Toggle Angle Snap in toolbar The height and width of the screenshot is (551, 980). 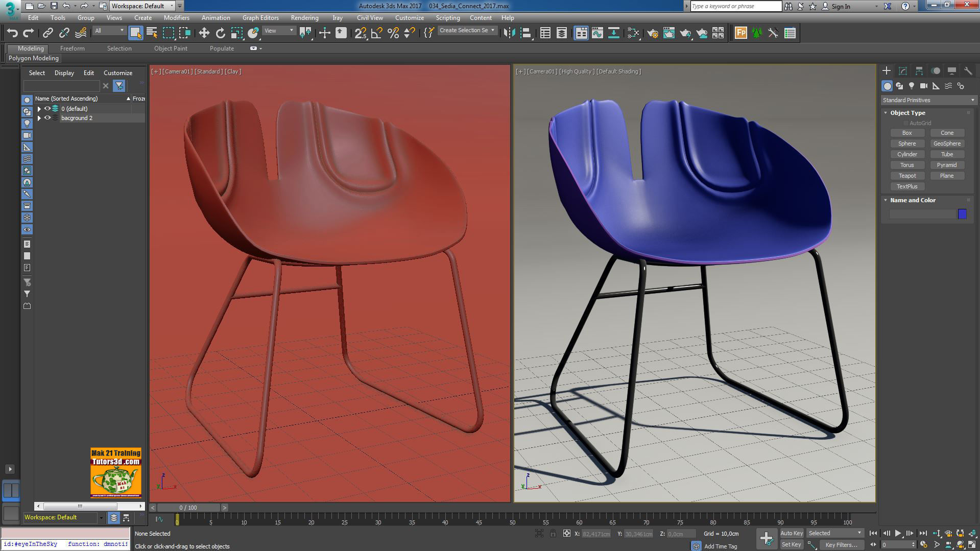[377, 33]
